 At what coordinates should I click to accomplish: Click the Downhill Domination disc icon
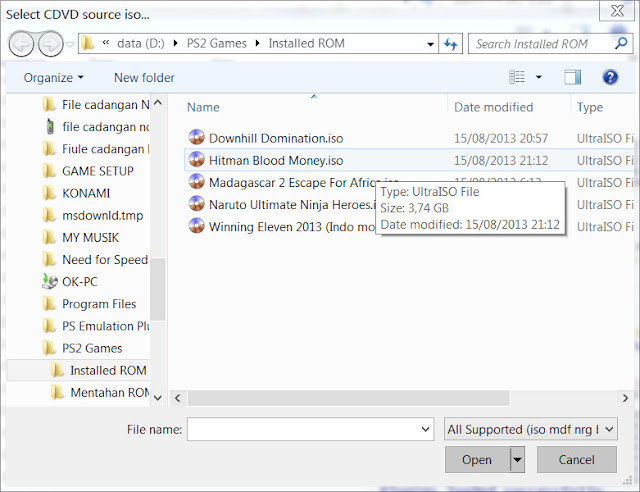pos(196,137)
